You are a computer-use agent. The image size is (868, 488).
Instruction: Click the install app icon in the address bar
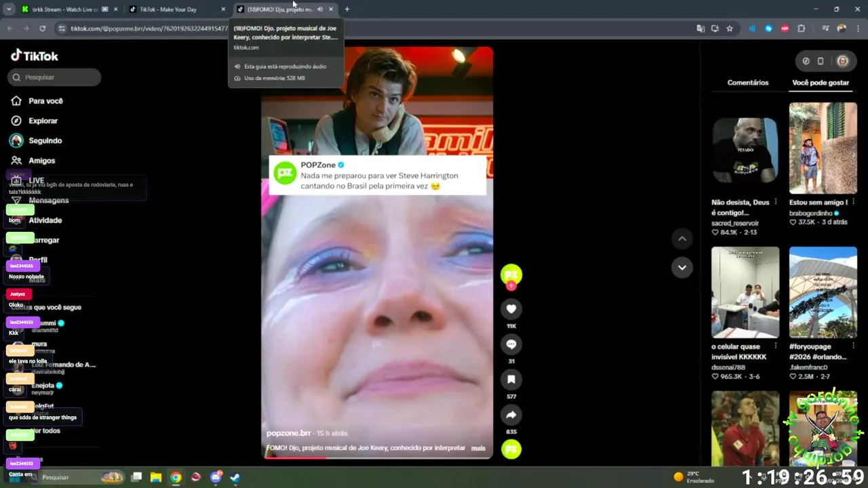pos(715,28)
